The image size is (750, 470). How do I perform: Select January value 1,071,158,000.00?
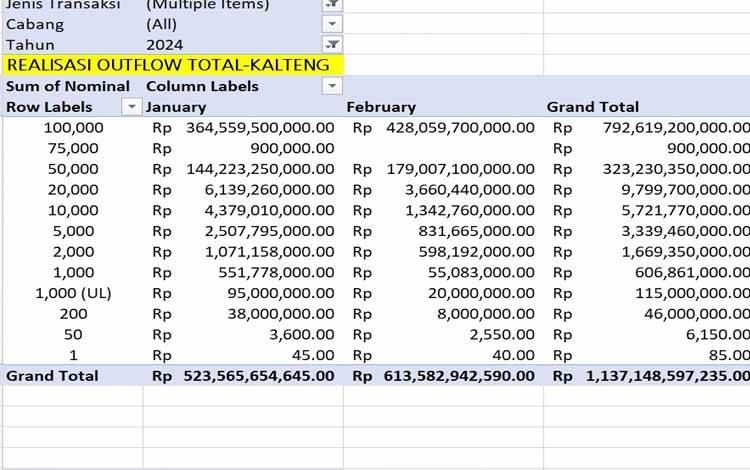(x=269, y=251)
